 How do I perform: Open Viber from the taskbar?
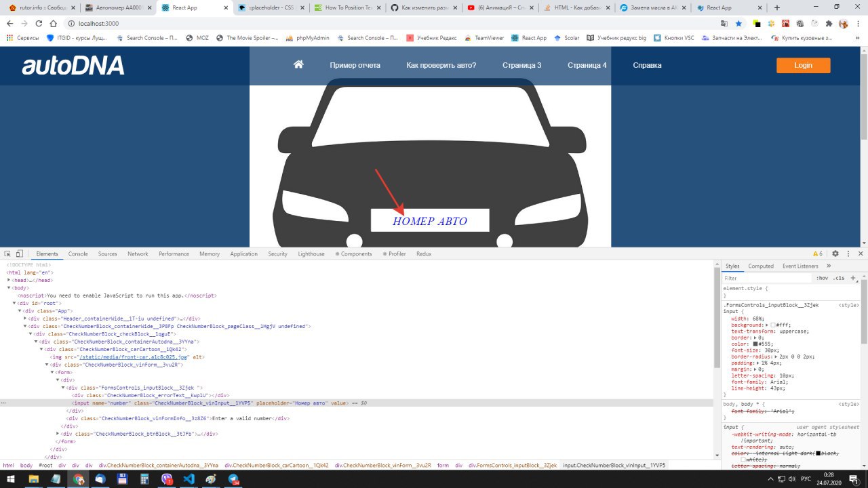point(167,479)
